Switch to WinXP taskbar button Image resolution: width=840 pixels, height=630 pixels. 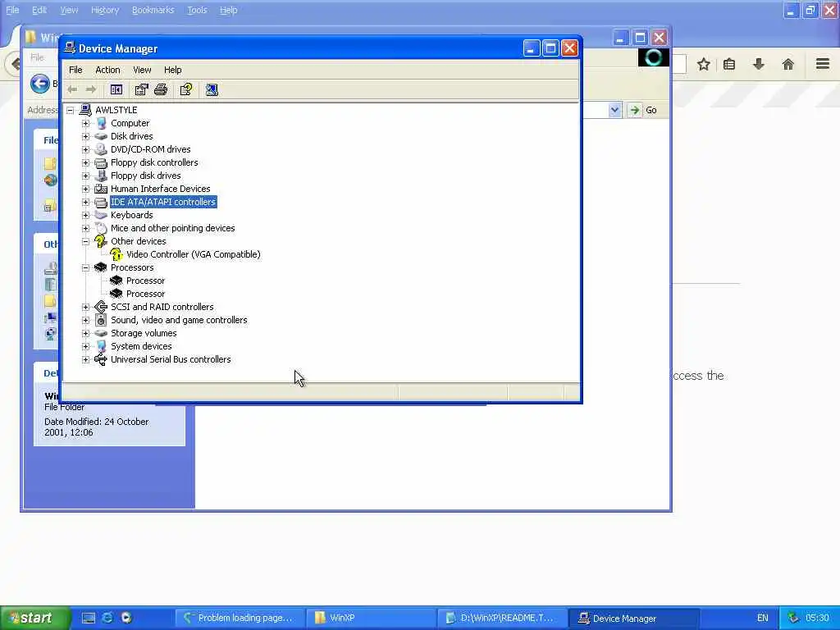pos(372,618)
